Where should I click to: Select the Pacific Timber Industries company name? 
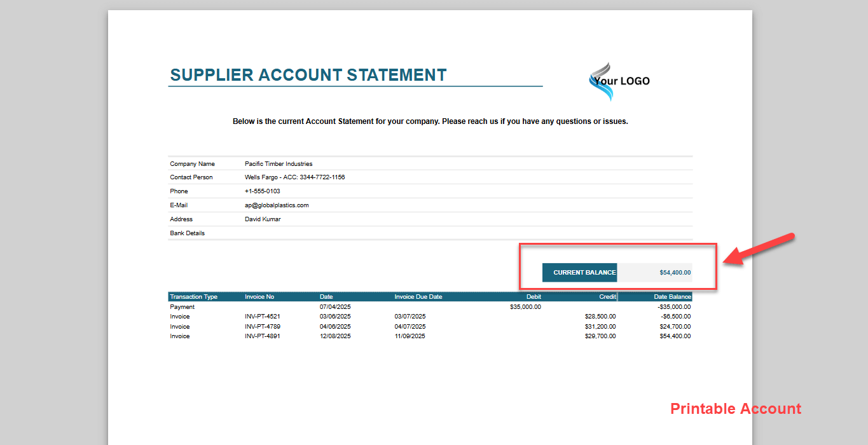click(279, 164)
